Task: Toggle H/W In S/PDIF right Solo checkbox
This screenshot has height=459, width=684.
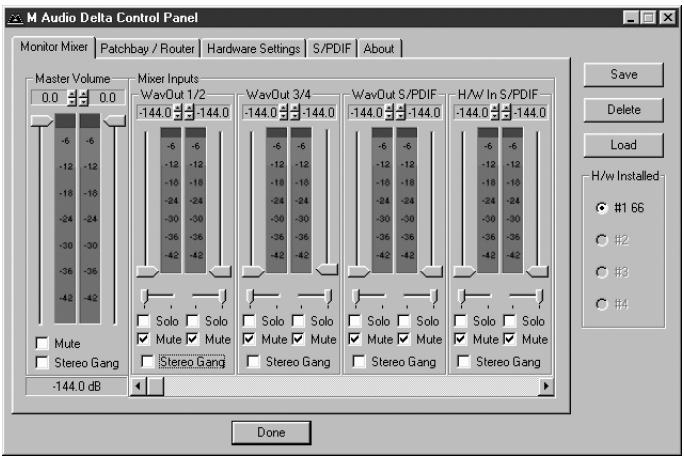Action: [x=510, y=321]
